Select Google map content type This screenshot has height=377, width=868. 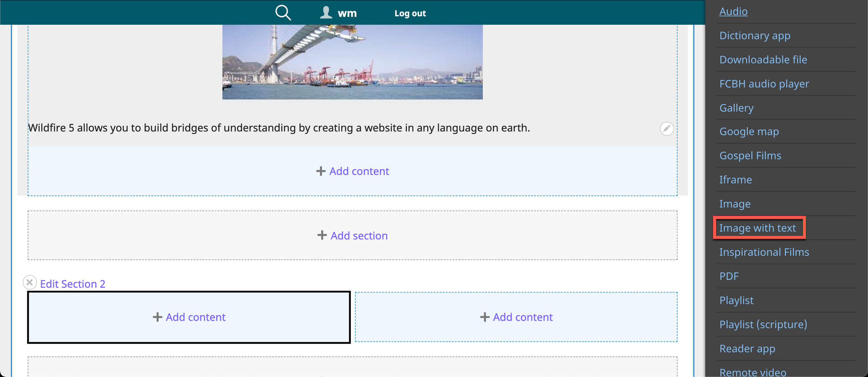pos(749,131)
